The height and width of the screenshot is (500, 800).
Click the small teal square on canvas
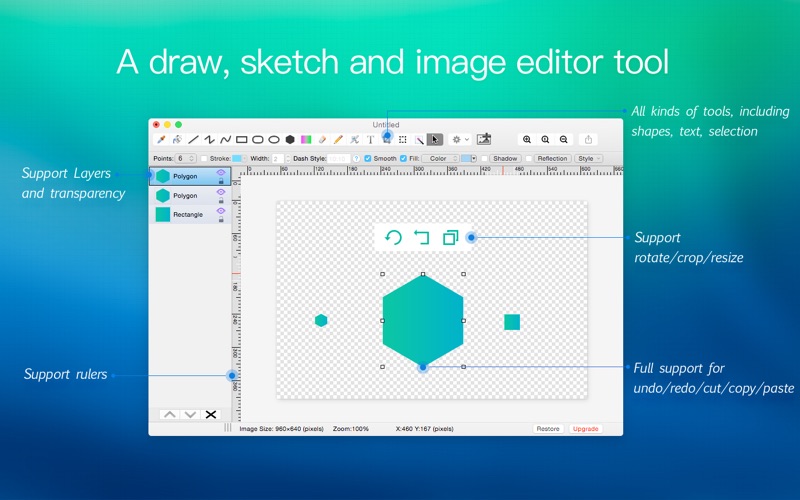pyautogui.click(x=512, y=322)
